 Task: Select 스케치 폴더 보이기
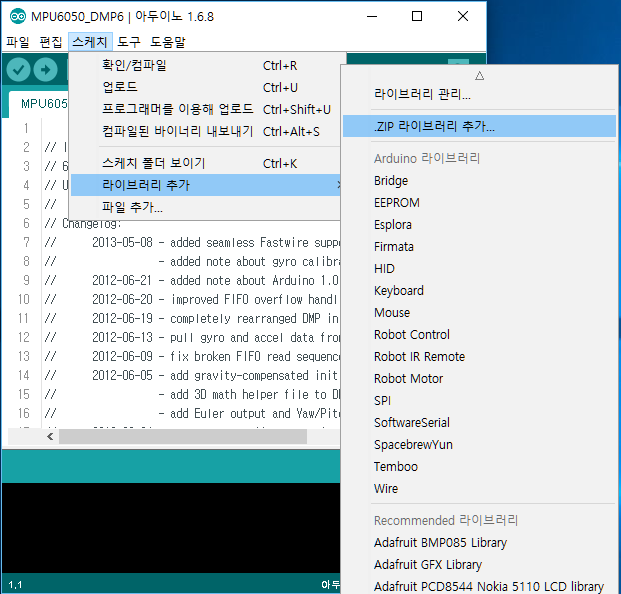(205, 163)
